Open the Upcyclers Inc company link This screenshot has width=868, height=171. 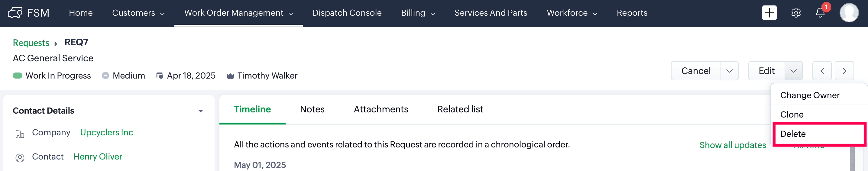click(x=106, y=132)
